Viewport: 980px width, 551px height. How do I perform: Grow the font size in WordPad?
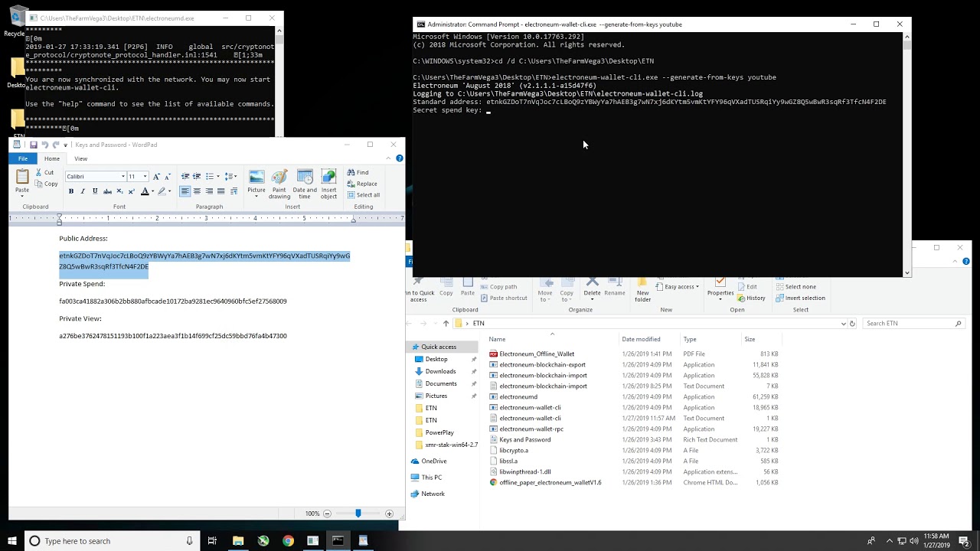pos(157,177)
